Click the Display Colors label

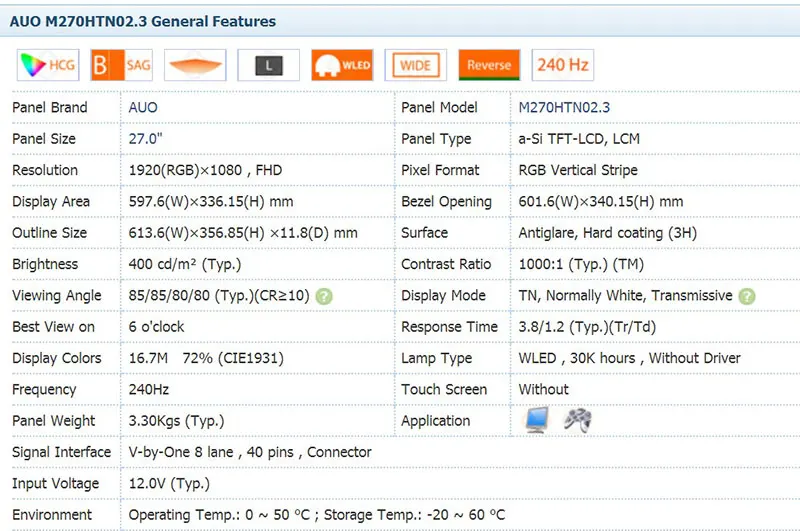(57, 359)
